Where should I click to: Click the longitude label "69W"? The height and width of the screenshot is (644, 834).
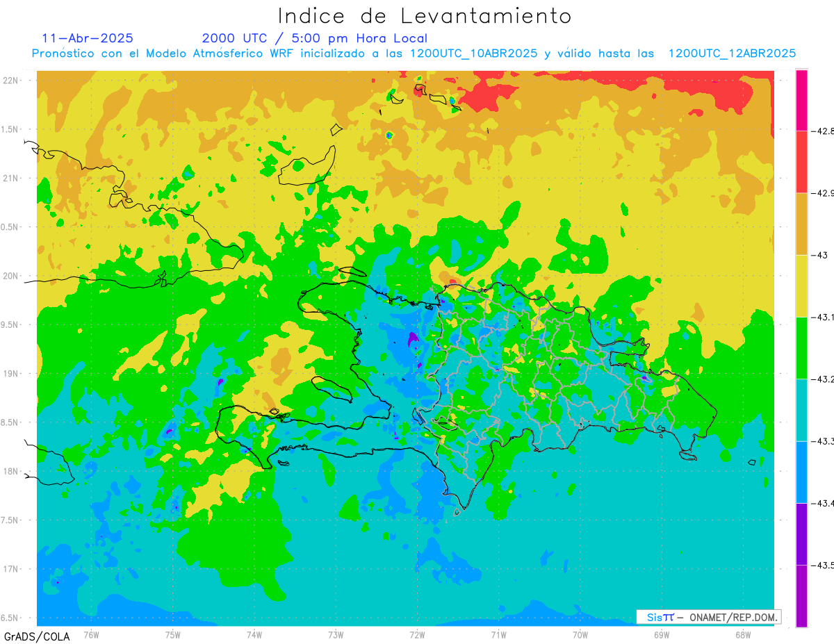coord(662,635)
